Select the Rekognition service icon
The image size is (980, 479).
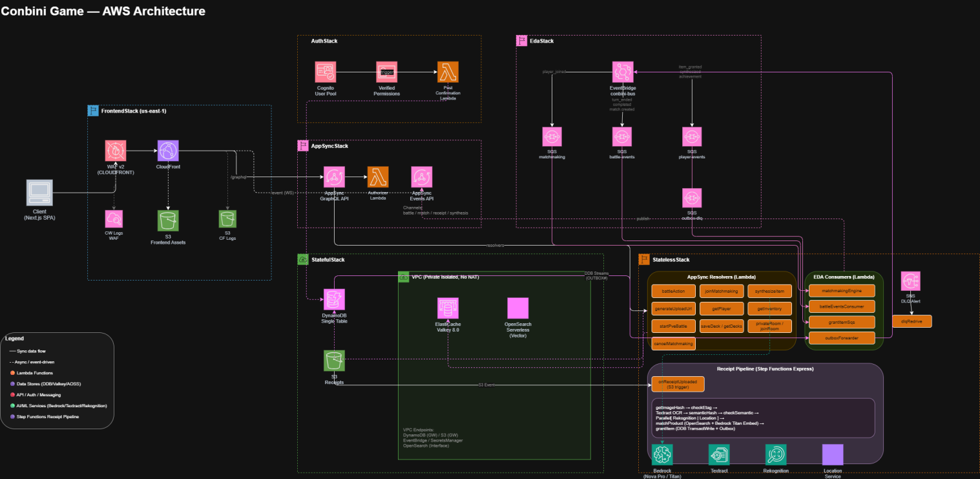[x=776, y=454]
